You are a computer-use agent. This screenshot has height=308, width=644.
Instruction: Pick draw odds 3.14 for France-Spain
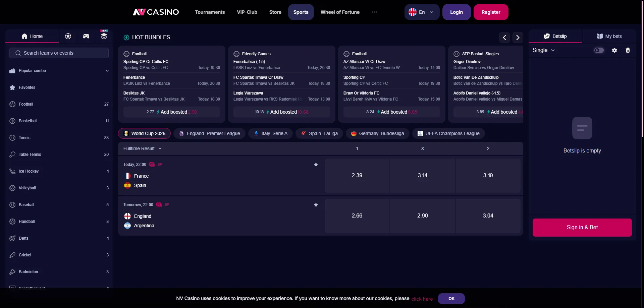[423, 176]
